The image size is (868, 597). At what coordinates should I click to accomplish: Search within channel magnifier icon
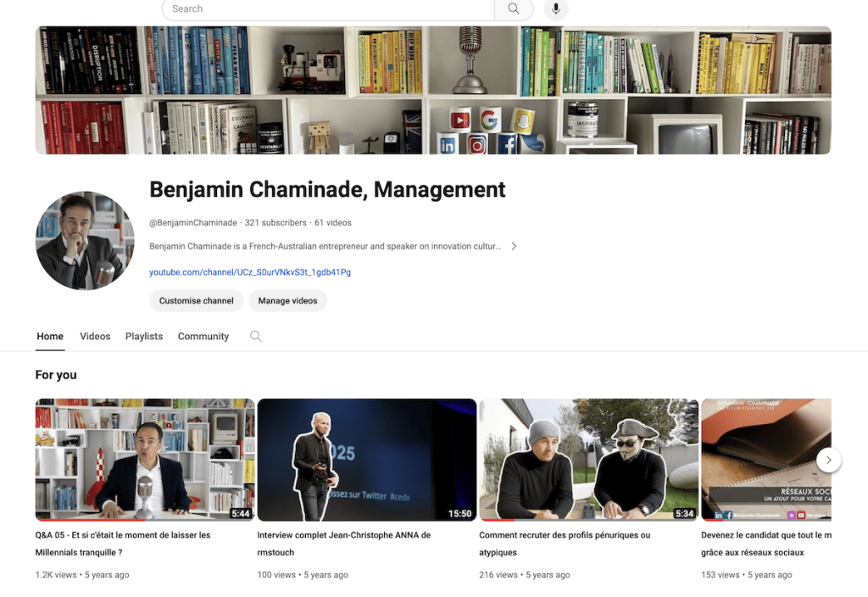(255, 336)
